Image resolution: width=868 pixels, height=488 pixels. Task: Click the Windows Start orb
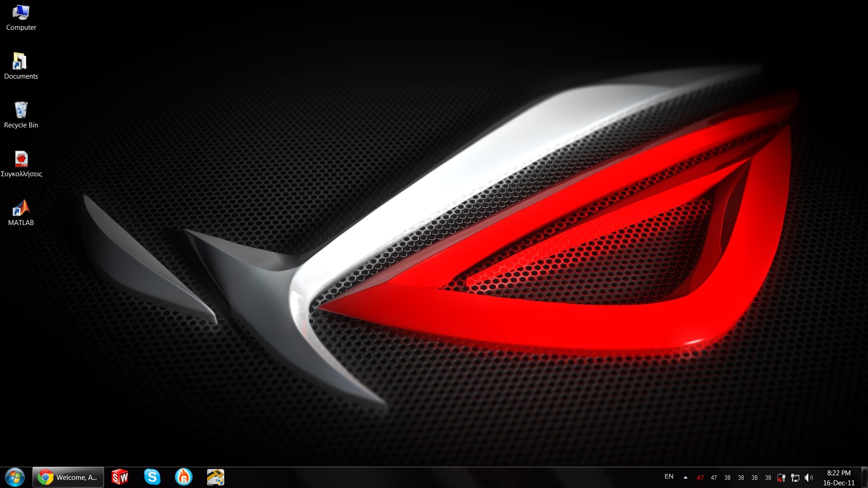pos(15,477)
